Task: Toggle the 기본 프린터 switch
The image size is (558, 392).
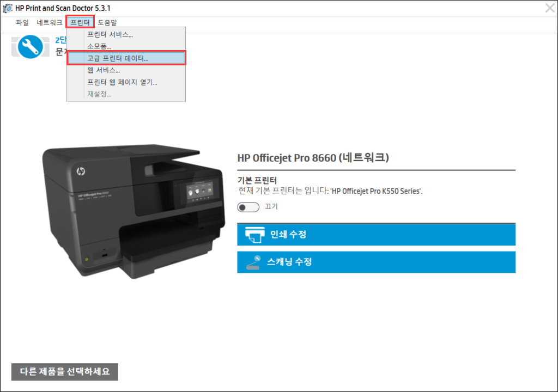Action: (x=248, y=207)
